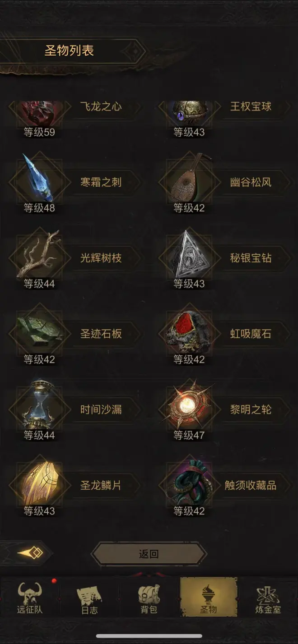Open the 炼金室 tab
298x644 pixels.
pos(268,598)
